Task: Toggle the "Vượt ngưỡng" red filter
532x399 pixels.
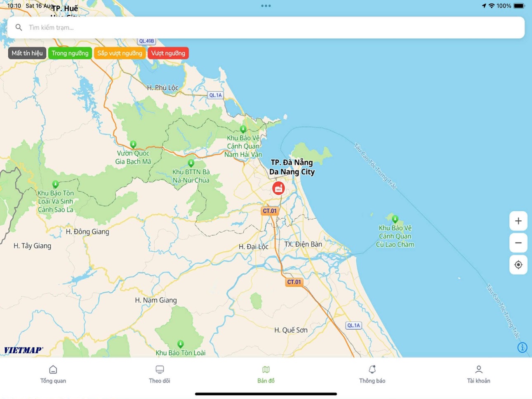Action: tap(168, 53)
